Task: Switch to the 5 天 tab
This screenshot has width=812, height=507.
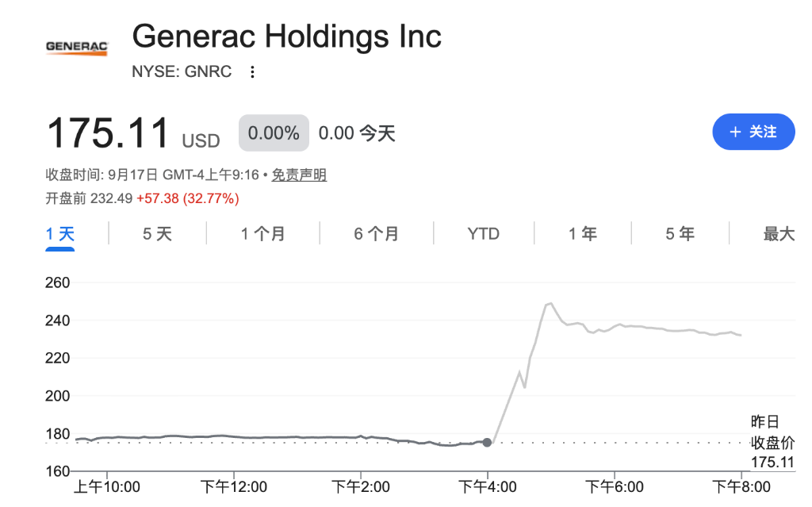Action: tap(157, 234)
